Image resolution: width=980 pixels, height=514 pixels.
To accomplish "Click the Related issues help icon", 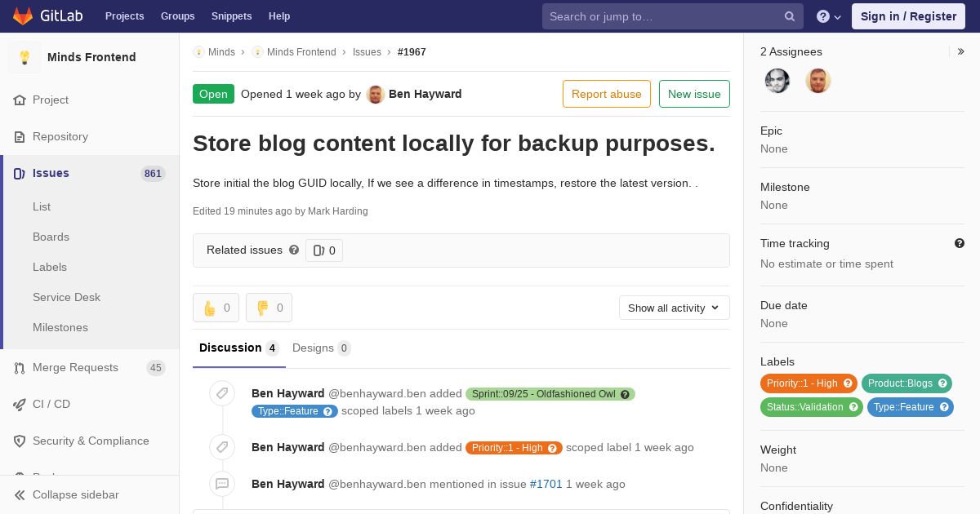I will pyautogui.click(x=294, y=250).
